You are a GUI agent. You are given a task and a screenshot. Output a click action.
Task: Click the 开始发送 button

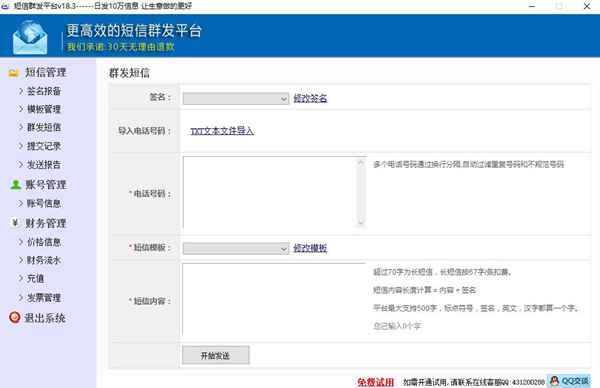(216, 355)
